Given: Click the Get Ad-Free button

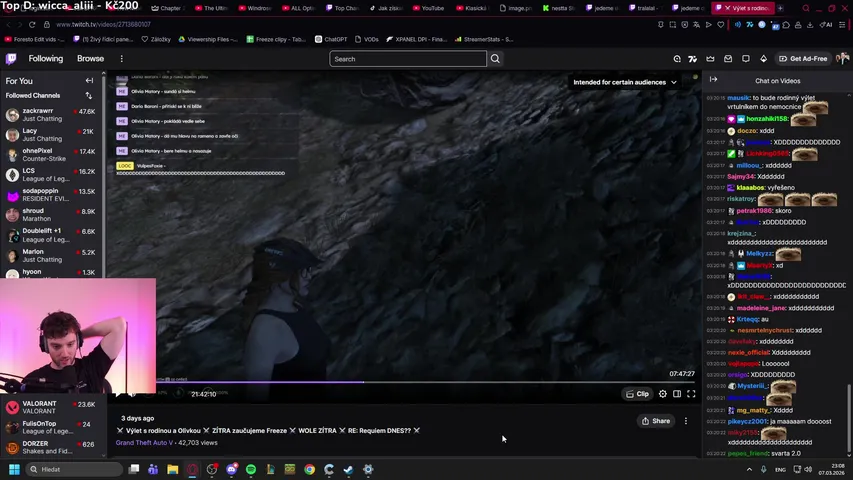Looking at the screenshot, I should coord(803,59).
